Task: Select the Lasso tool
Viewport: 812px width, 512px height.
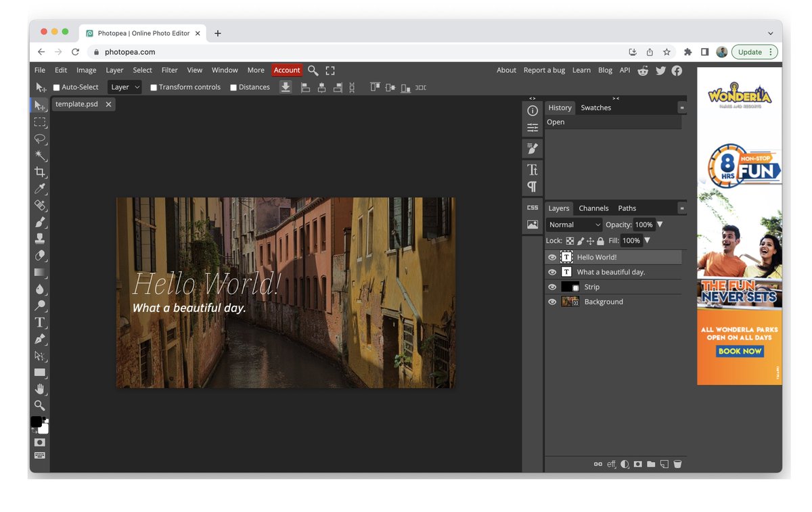Action: pyautogui.click(x=40, y=139)
